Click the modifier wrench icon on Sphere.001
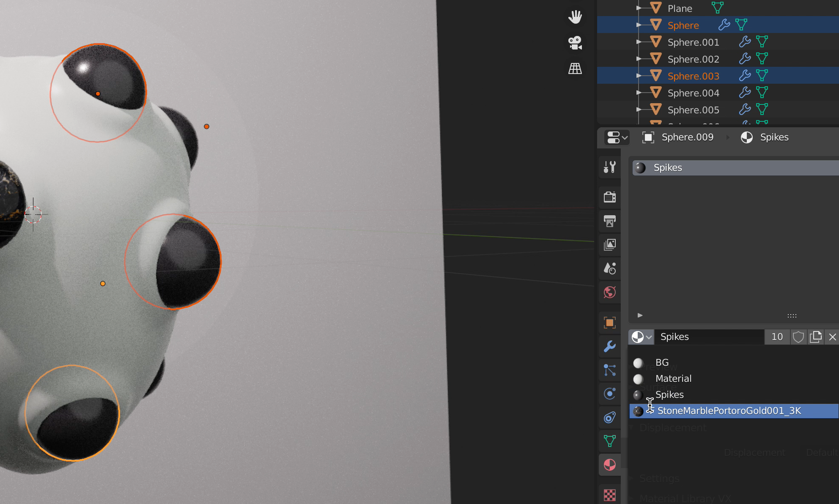 point(745,42)
